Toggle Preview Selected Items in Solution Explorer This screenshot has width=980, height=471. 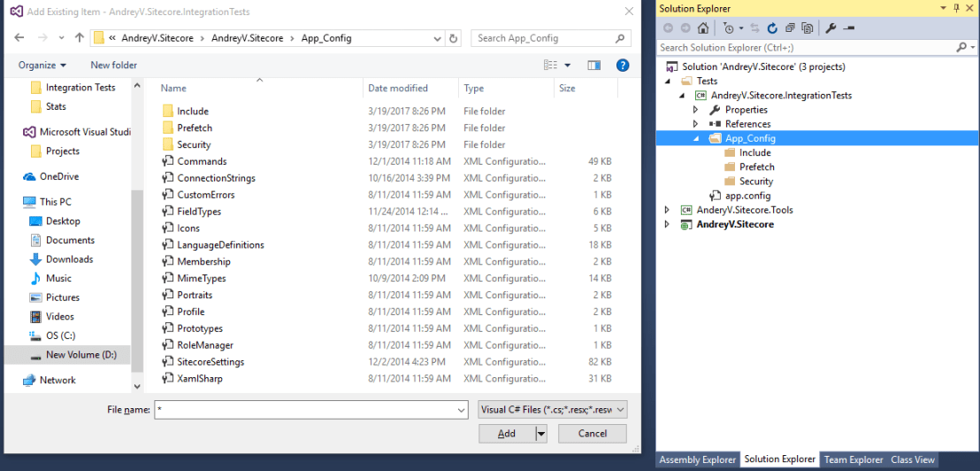[848, 27]
